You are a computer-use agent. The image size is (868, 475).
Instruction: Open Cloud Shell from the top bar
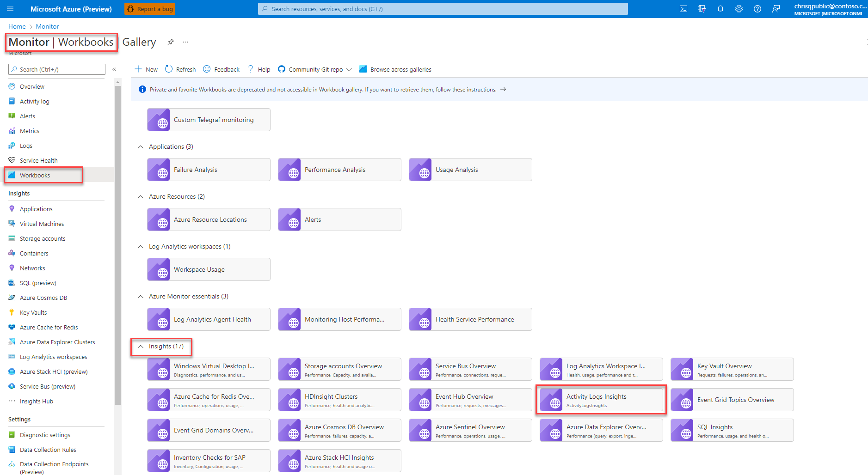click(683, 9)
